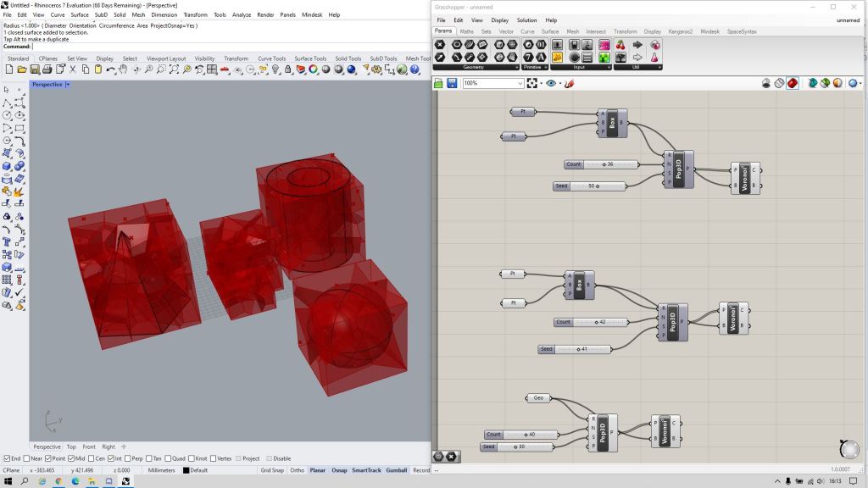Open the Rhino Options gear icon
The image size is (868, 488).
[x=376, y=69]
